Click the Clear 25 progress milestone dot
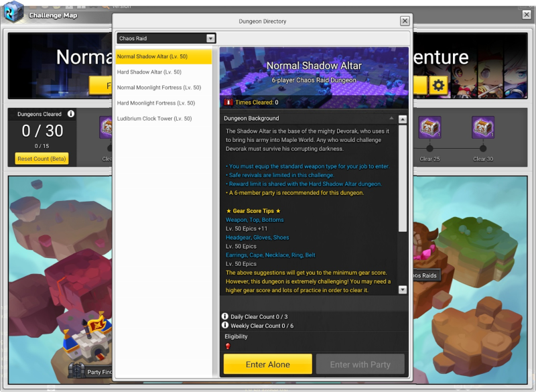The width and height of the screenshot is (536, 392). coord(429,148)
